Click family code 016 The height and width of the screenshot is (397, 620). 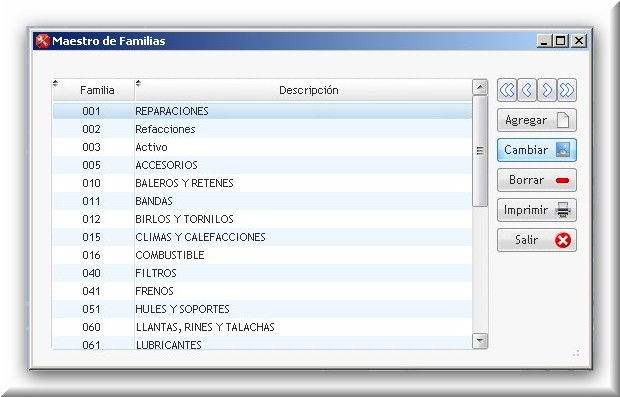click(91, 255)
